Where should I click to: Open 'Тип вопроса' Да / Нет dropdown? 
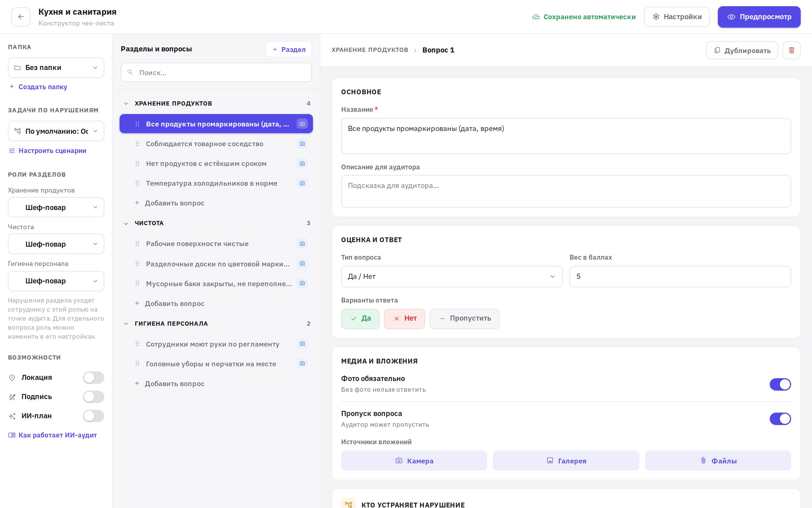[x=452, y=277]
